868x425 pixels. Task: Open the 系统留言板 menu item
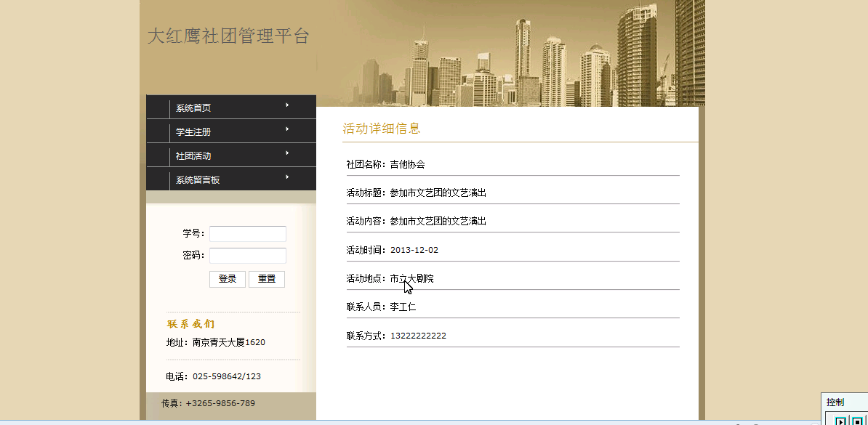point(231,179)
